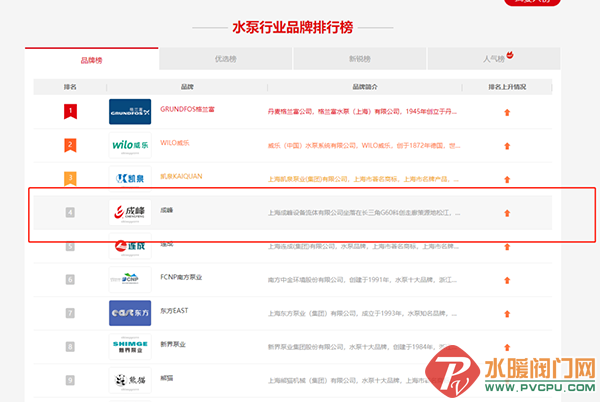Click the 水泵行业品牌排行榜 page title

[293, 27]
